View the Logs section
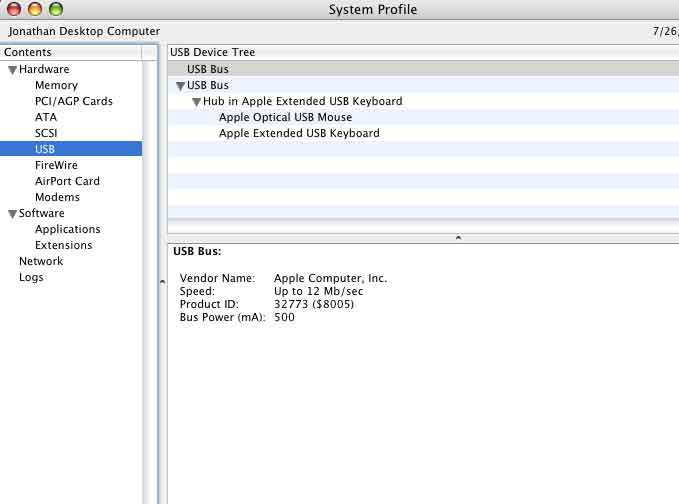The image size is (679, 504). point(31,278)
